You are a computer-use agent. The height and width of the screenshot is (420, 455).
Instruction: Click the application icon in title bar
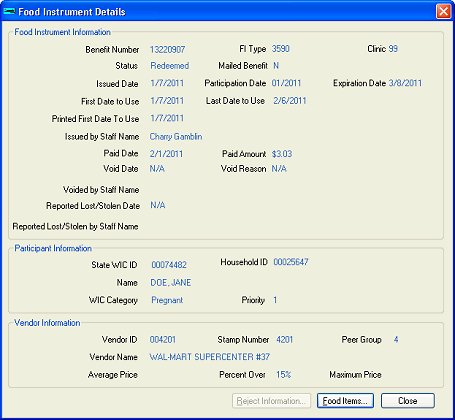tap(9, 12)
